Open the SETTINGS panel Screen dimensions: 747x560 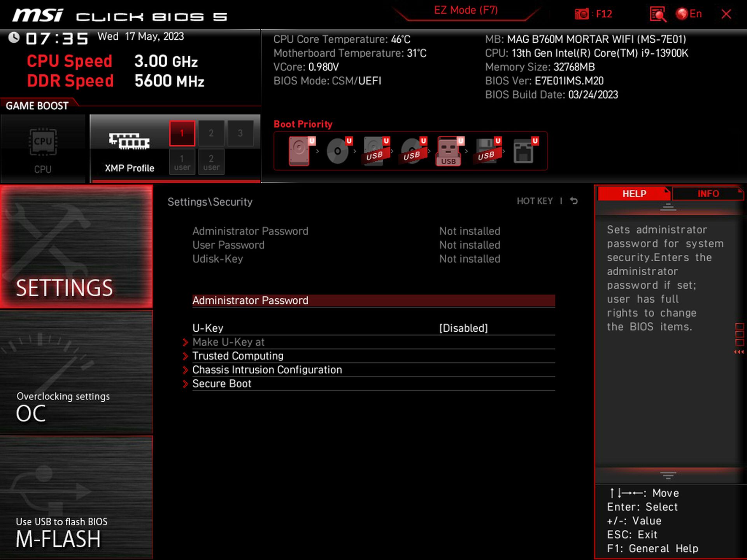[x=76, y=247]
